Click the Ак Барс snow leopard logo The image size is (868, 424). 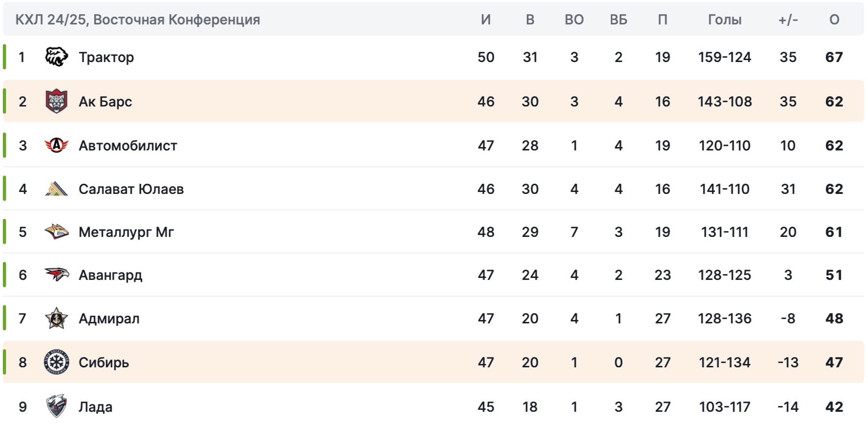(x=56, y=101)
